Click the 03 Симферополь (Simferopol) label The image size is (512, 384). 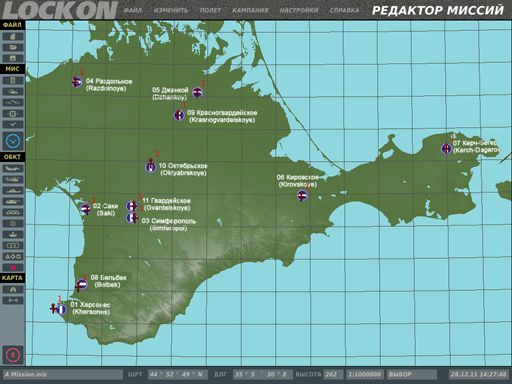point(169,225)
